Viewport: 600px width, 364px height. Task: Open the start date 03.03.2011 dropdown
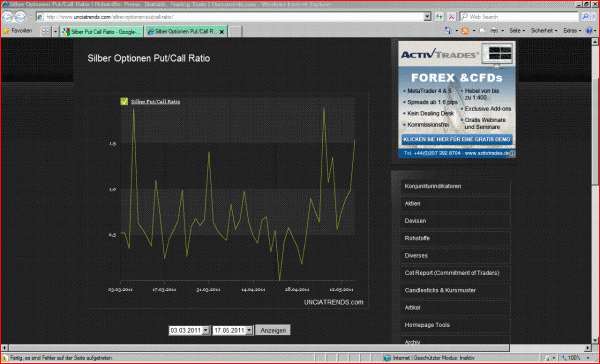pos(206,330)
